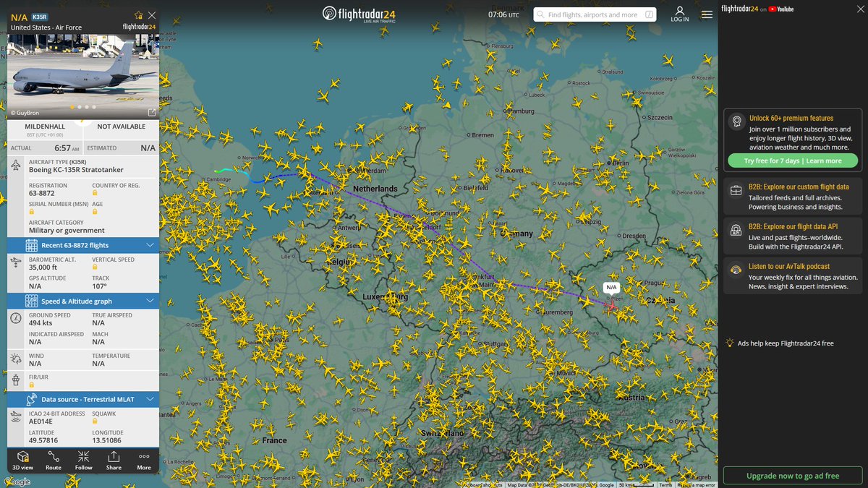Viewport: 868px width, 488px height.
Task: Click the calendar icon for recent flights
Action: [x=31, y=245]
